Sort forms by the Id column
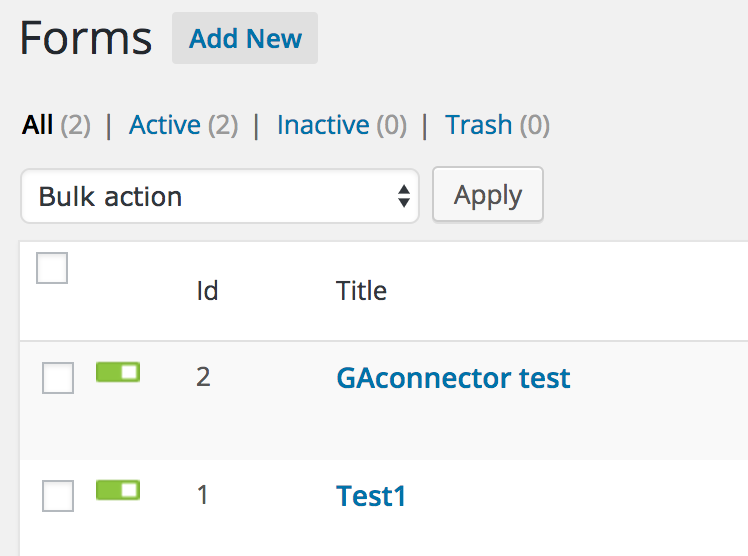Screen dimensions: 748x556 pyautogui.click(x=207, y=291)
